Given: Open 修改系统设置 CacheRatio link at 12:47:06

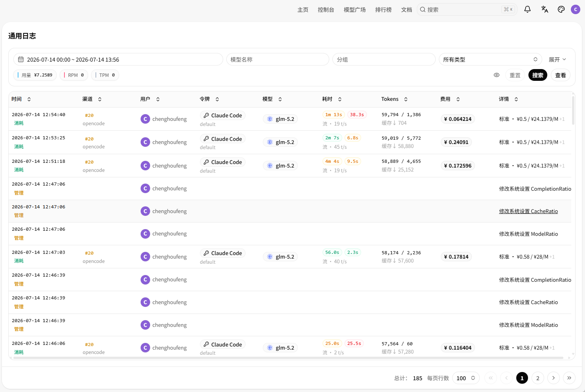Looking at the screenshot, I should pos(528,211).
